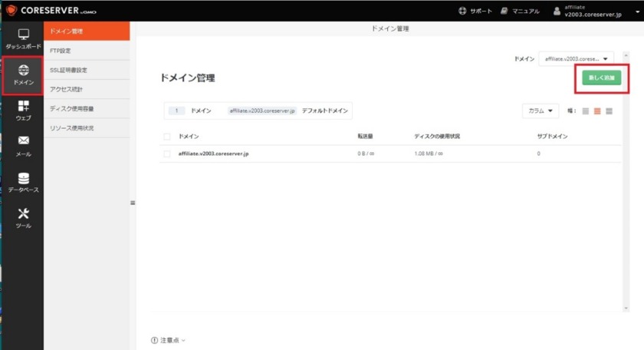Click the user account avatar icon
This screenshot has width=644, height=350.
coord(557,11)
